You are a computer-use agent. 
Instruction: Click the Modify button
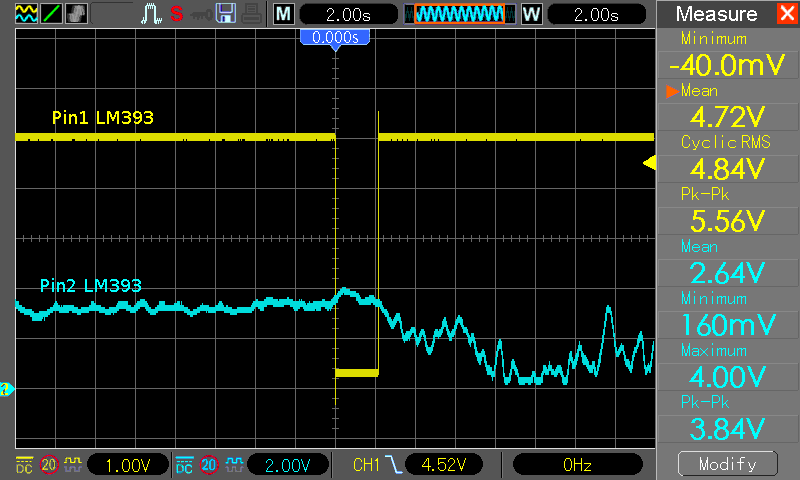coord(728,464)
